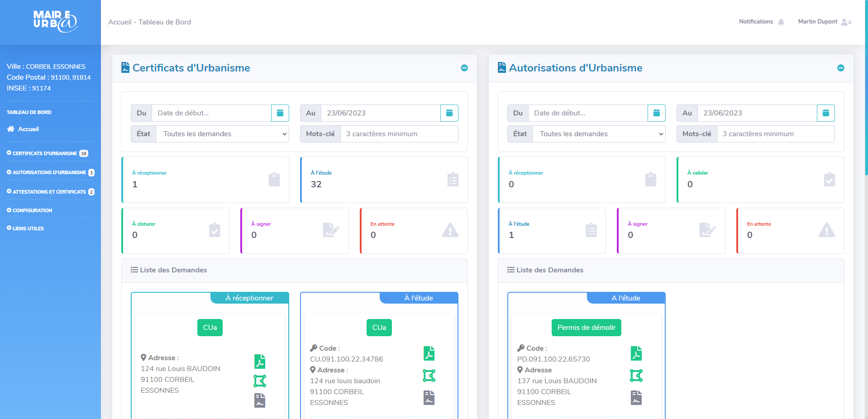
Task: Open État dropdown in Autorisations panel
Action: click(x=599, y=134)
